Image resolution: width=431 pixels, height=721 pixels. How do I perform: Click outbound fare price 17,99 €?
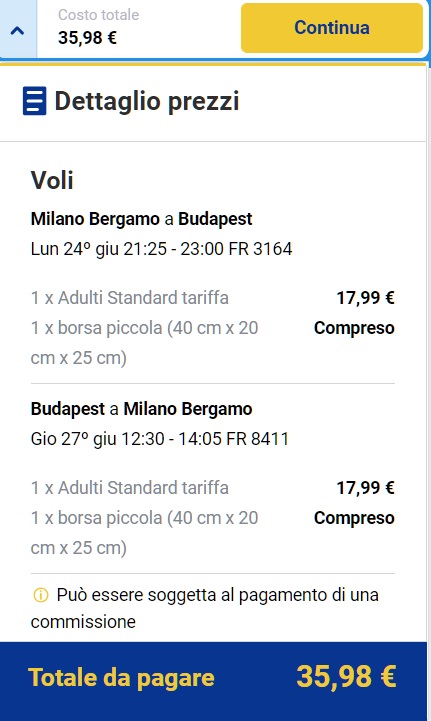(366, 298)
